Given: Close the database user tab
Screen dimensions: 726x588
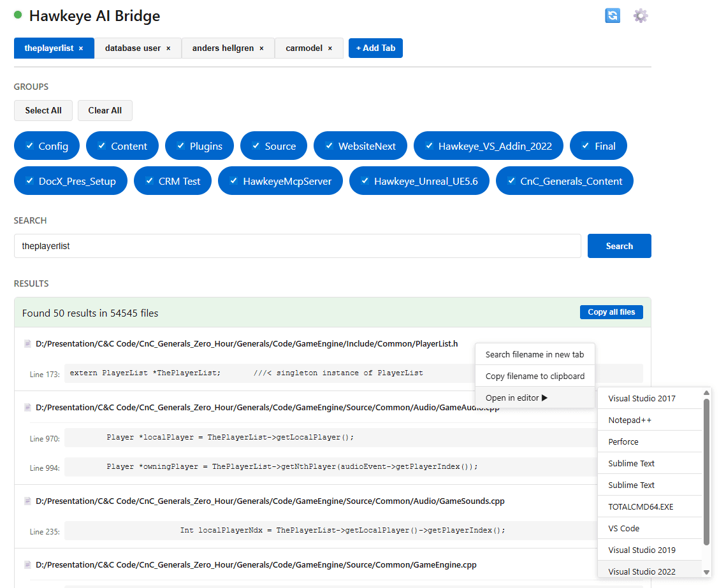Looking at the screenshot, I should pos(168,48).
